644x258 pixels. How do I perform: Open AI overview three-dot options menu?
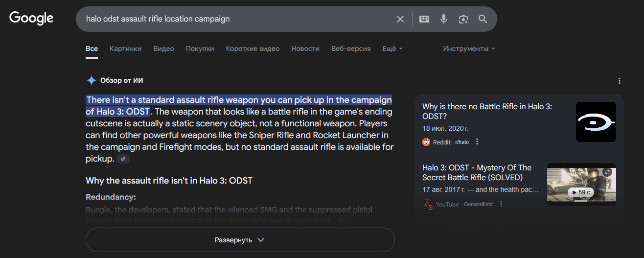[x=620, y=81]
